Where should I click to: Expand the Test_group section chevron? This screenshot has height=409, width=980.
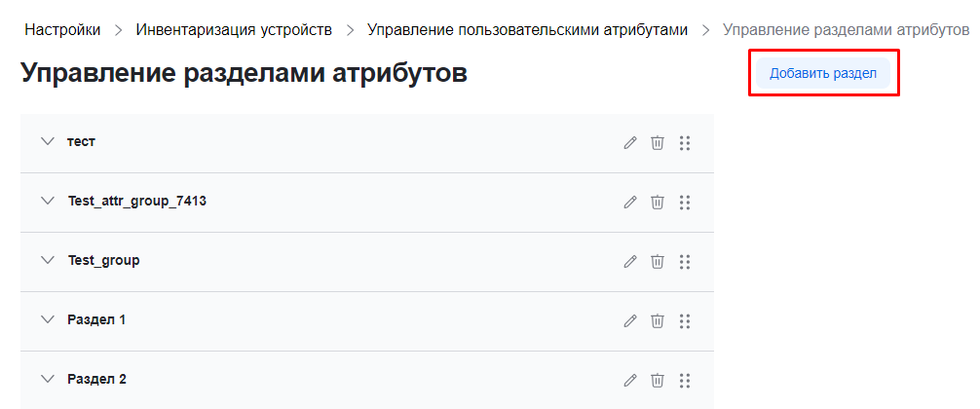(x=48, y=260)
